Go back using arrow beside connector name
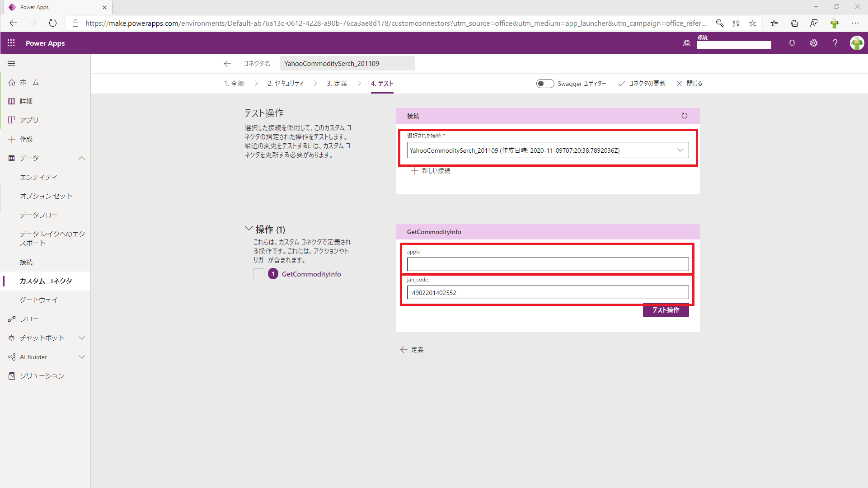This screenshot has width=868, height=488. 228,64
